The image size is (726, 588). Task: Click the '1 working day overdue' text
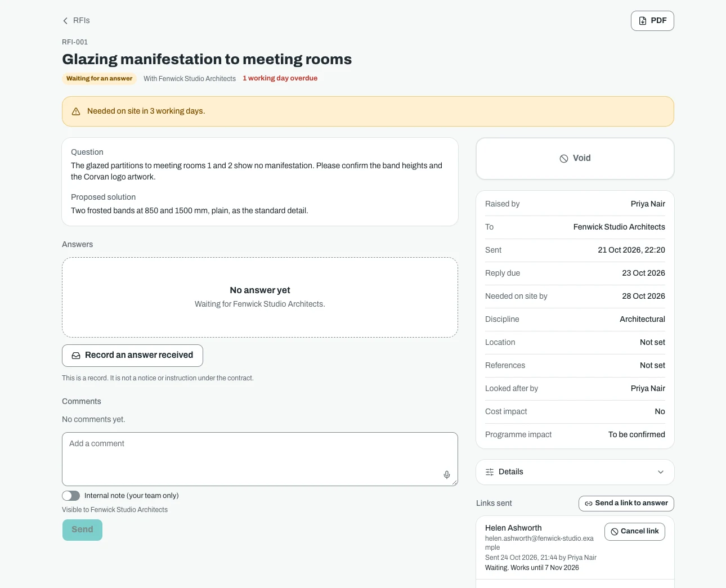tap(280, 79)
